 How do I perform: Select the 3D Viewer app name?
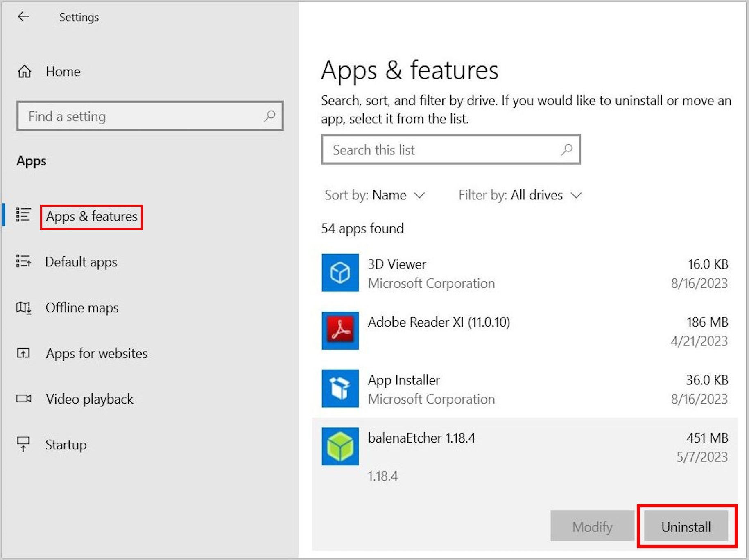click(x=397, y=264)
